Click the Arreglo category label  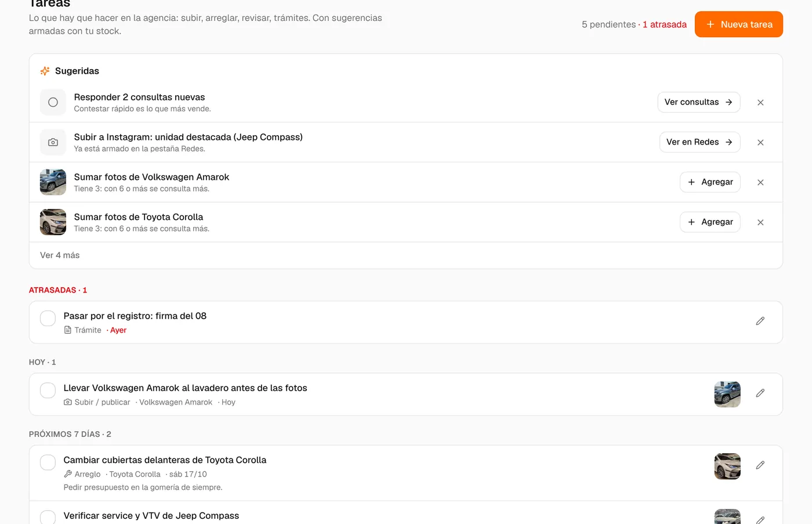tap(88, 474)
